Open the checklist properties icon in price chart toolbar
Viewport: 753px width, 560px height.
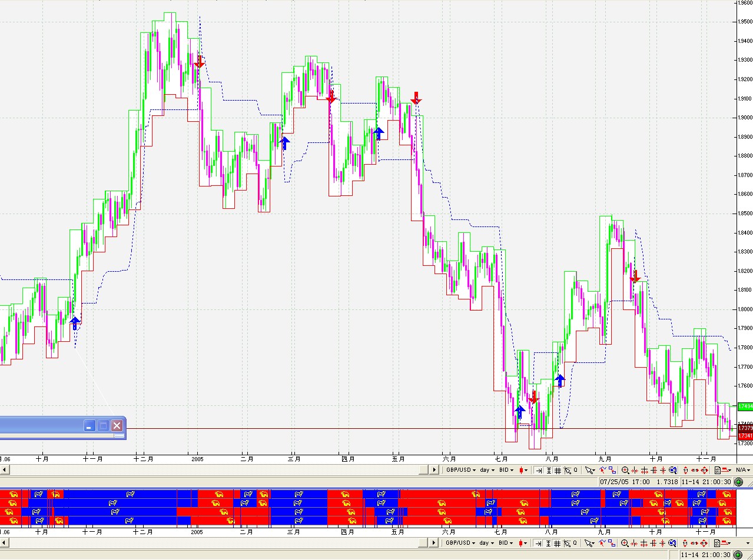(x=718, y=470)
